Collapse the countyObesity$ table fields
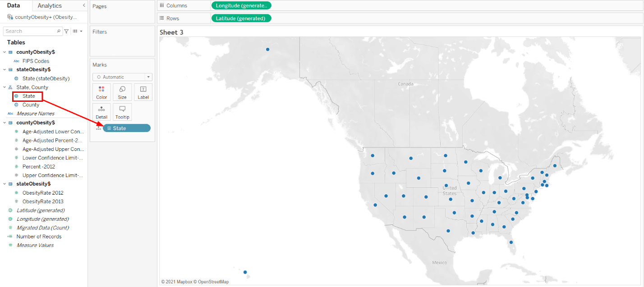The width and height of the screenshot is (644, 287). [4, 122]
